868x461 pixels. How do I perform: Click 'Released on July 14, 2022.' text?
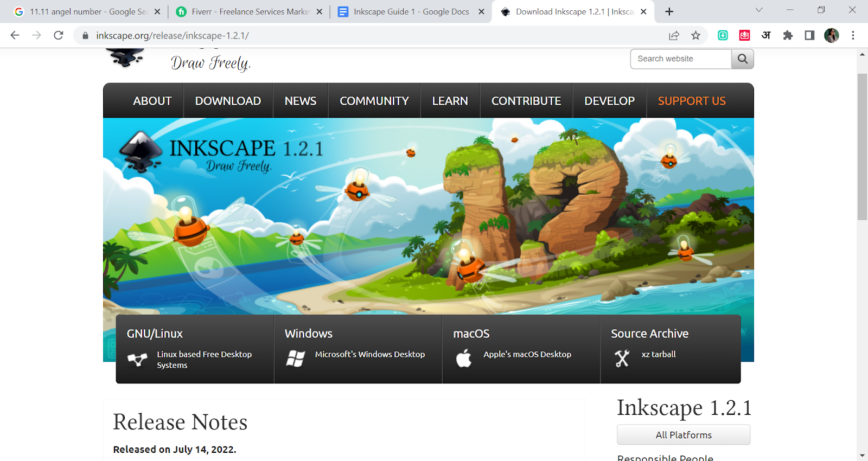coord(175,450)
